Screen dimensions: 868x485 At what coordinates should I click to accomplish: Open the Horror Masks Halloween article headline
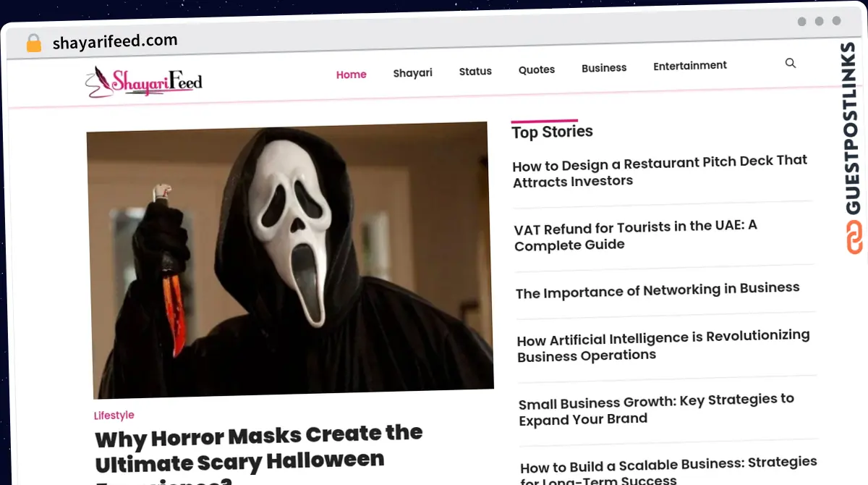[x=259, y=449]
